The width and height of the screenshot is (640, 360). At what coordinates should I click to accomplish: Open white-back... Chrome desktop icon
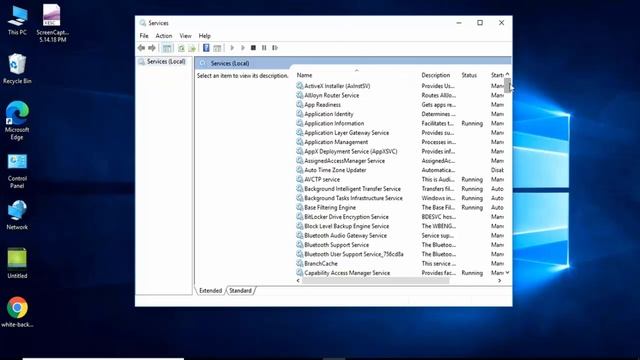(17, 313)
